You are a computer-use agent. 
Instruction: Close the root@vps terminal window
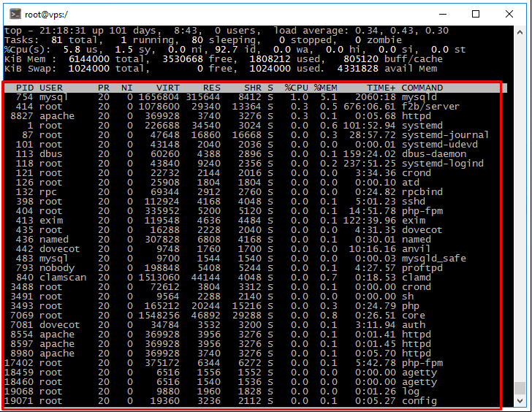click(510, 13)
